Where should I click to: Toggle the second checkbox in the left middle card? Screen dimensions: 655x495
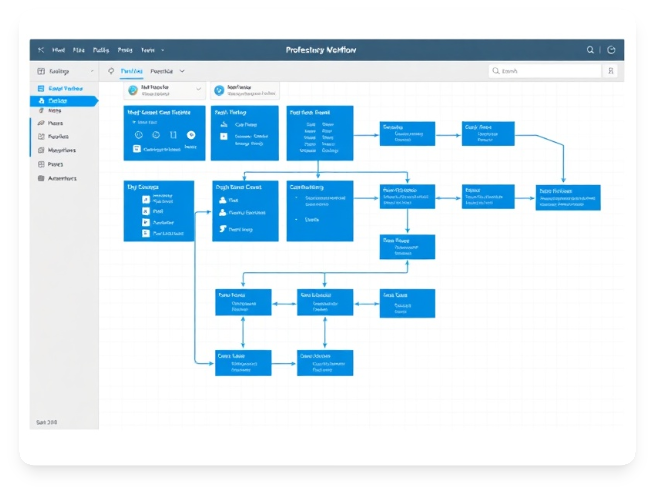tap(145, 210)
